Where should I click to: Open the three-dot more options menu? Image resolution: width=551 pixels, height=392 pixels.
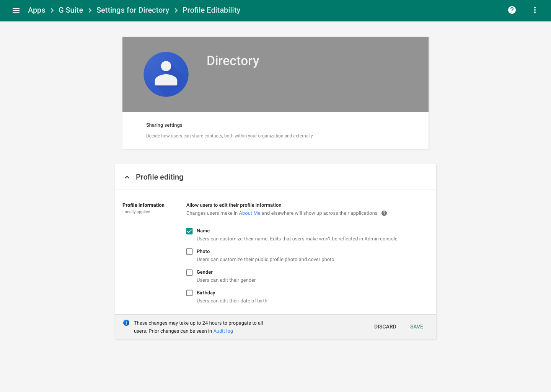point(535,10)
